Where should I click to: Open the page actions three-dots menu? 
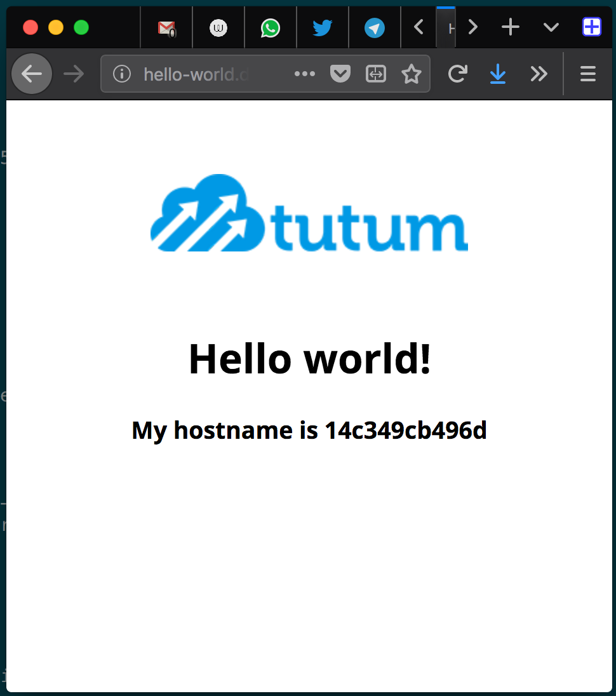[304, 74]
